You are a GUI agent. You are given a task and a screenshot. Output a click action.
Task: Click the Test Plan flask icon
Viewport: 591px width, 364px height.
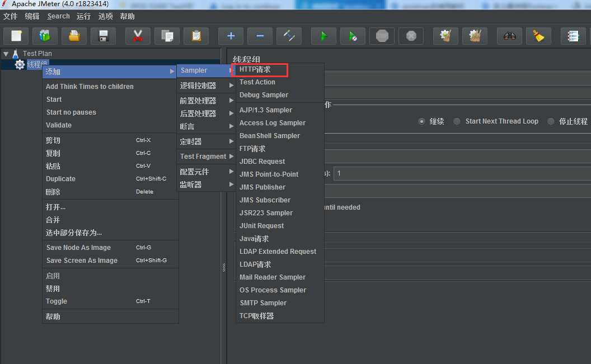16,54
